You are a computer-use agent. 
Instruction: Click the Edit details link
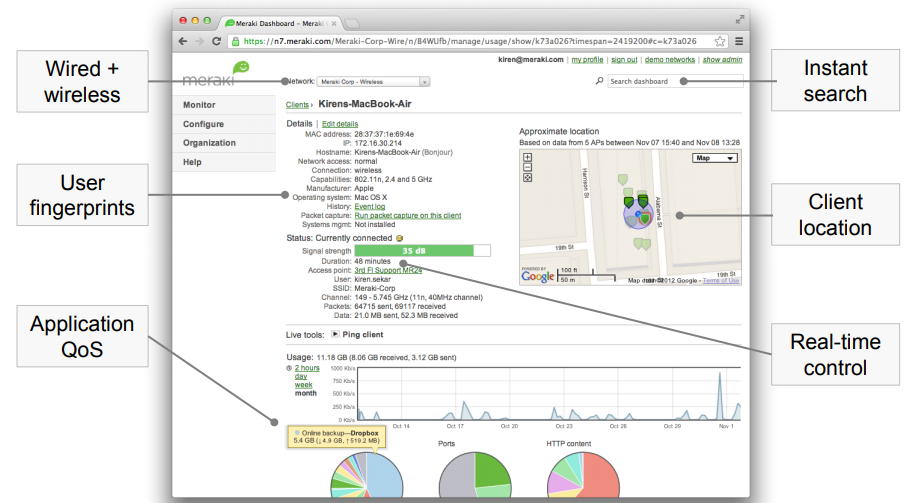tap(340, 124)
